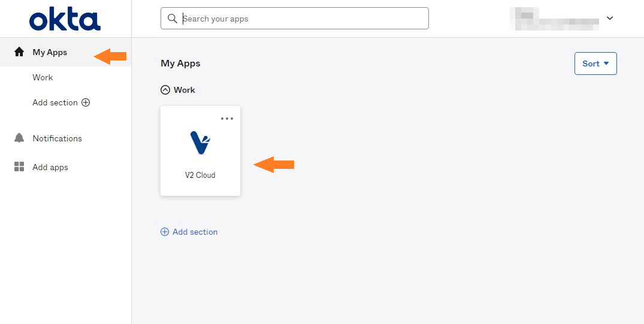Image resolution: width=644 pixels, height=324 pixels.
Task: Collapse the Work section chevron
Action: (x=165, y=90)
